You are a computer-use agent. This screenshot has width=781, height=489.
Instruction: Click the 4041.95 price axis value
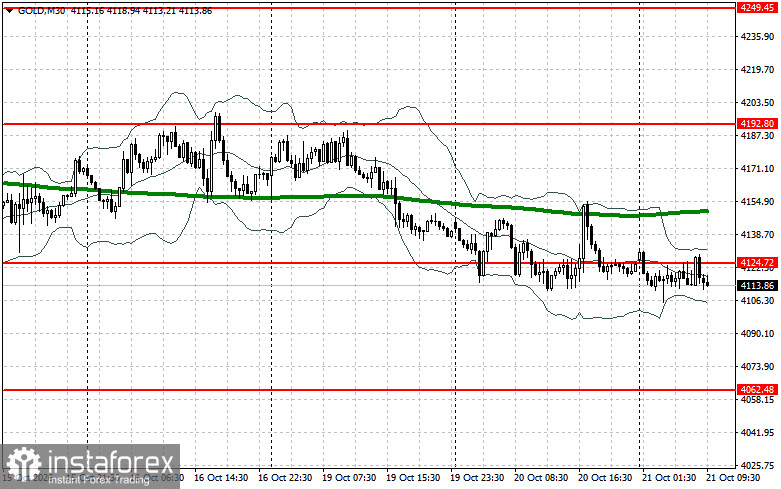[758, 432]
